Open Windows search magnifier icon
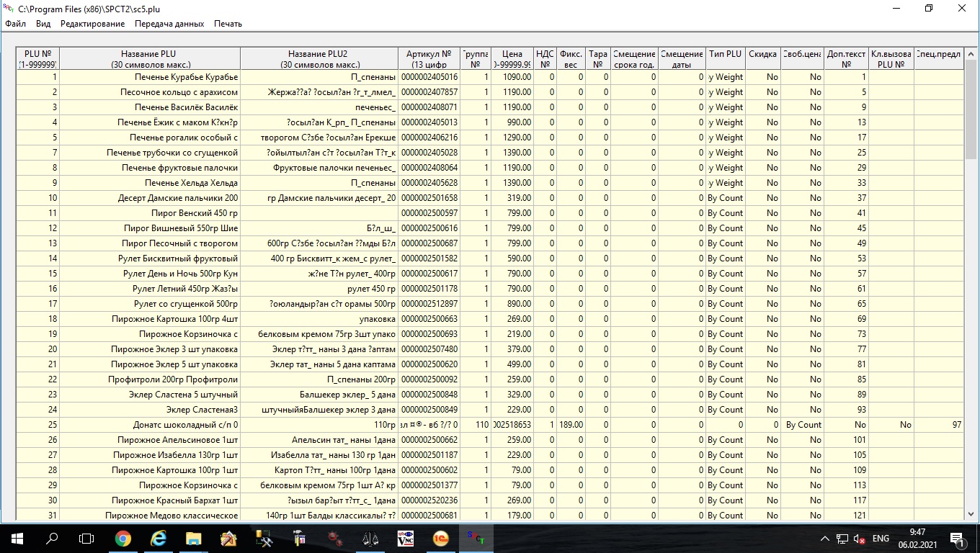Image resolution: width=980 pixels, height=553 pixels. coord(52,539)
